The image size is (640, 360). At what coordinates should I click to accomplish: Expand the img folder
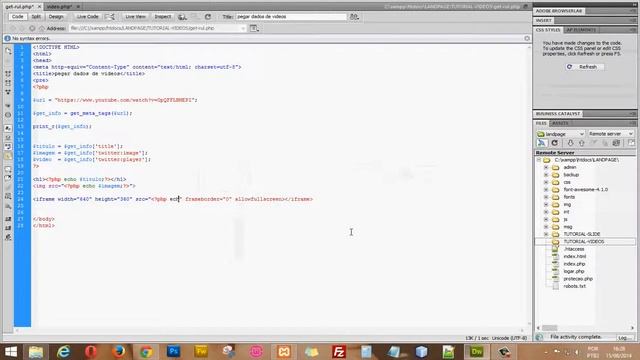pyautogui.click(x=546, y=204)
